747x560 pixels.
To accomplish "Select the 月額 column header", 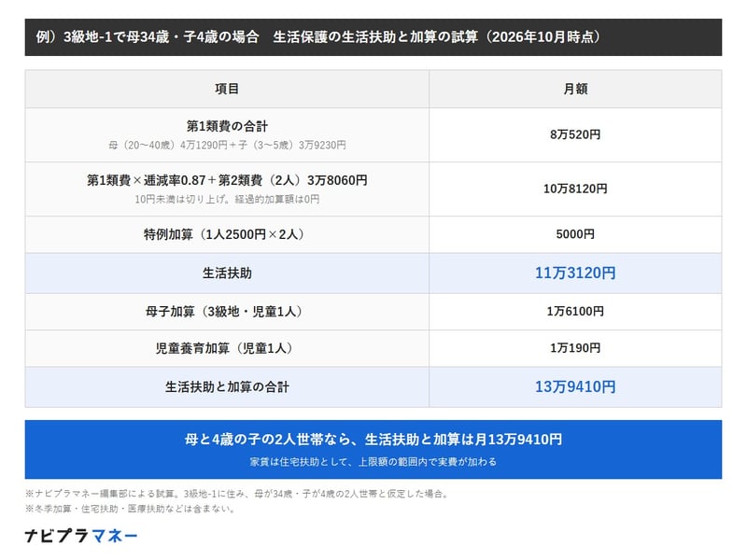I will 575,89.
